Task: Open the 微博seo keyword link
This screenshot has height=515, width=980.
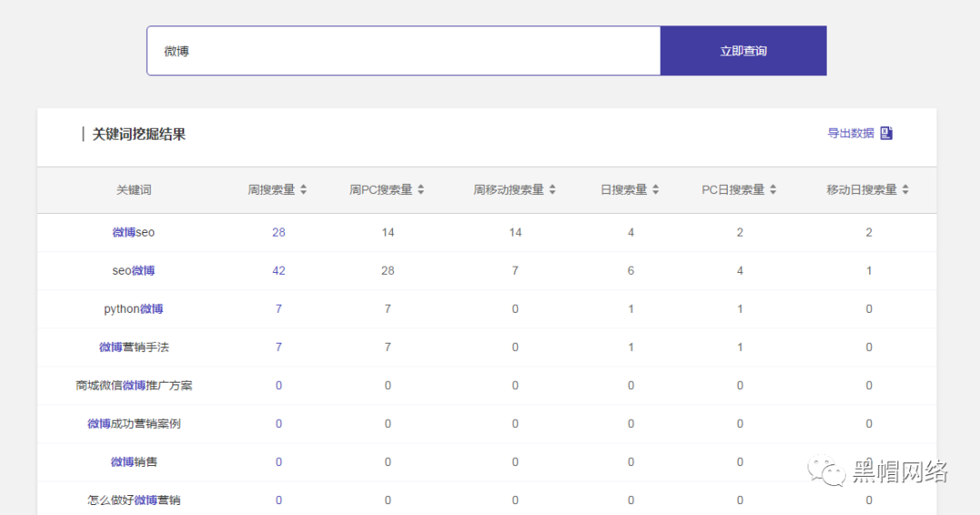Action: tap(133, 232)
